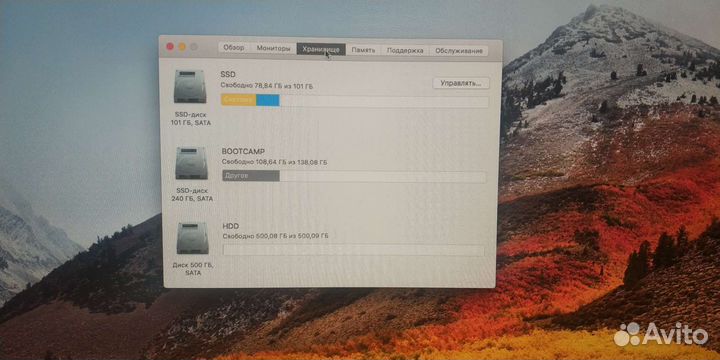Select the Хранилище tab
This screenshot has height=360, width=720.
pos(321,49)
